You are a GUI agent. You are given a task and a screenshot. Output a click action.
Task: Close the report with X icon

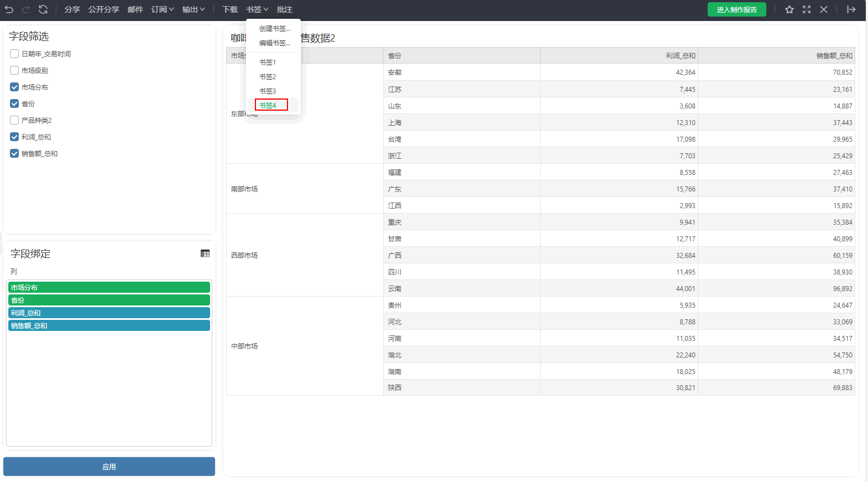pyautogui.click(x=824, y=9)
